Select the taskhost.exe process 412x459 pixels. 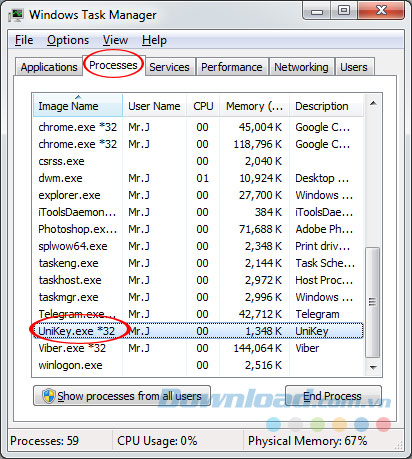tap(198, 280)
